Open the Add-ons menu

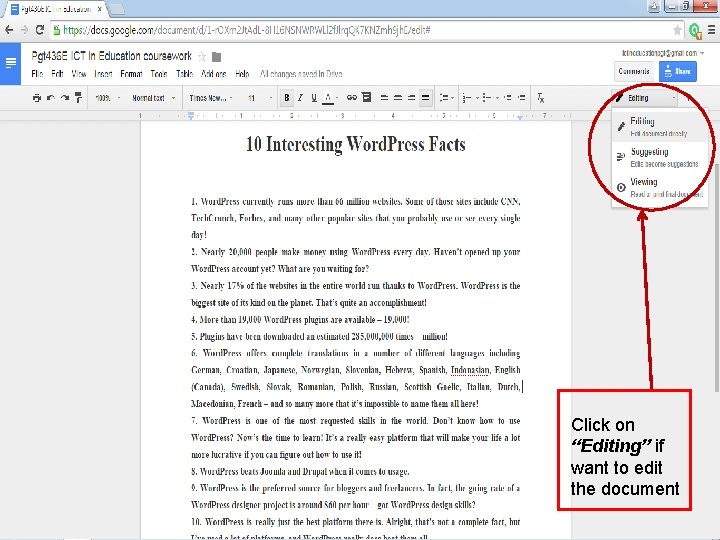(214, 73)
